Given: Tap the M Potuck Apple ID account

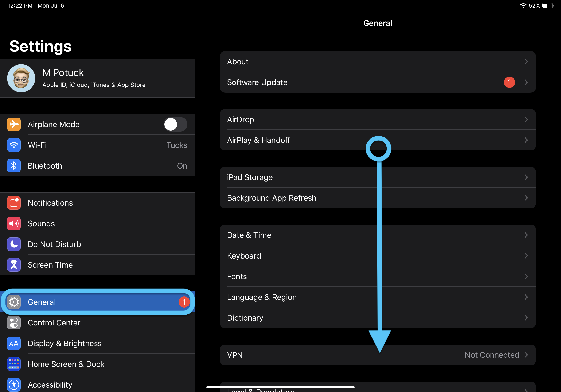Looking at the screenshot, I should click(x=97, y=78).
